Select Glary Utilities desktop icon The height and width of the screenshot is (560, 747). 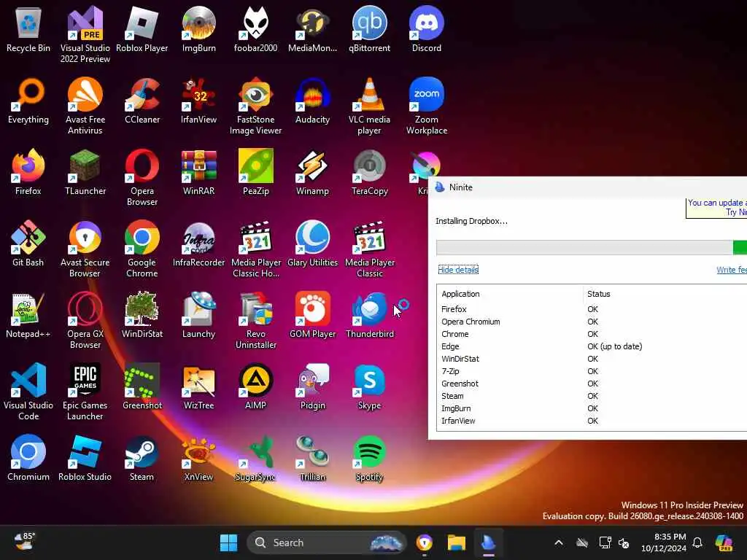pos(312,244)
